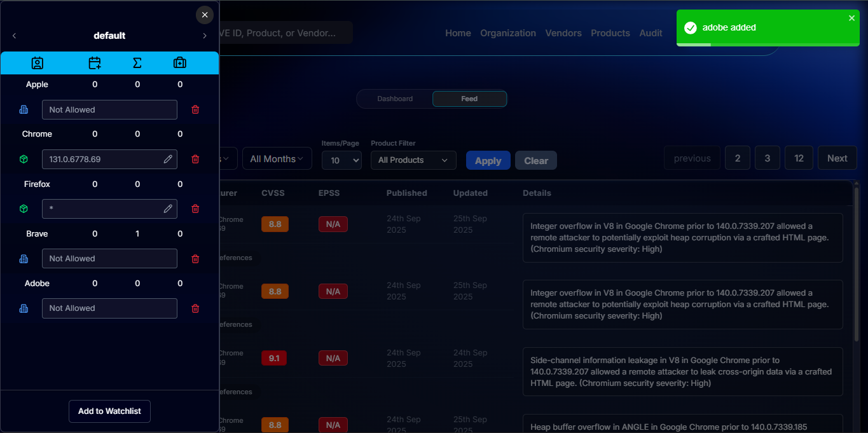
Task: Open the Items/Page dropdown
Action: point(341,160)
